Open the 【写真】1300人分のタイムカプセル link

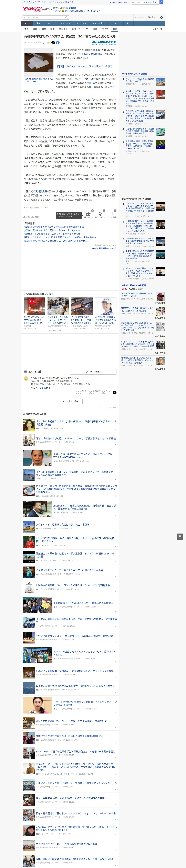[x=84, y=66]
